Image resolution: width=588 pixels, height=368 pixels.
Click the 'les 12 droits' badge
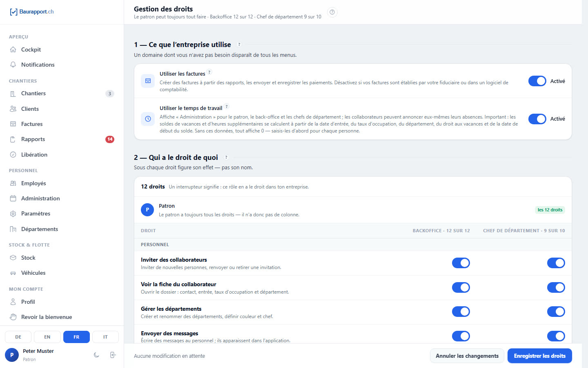(550, 210)
